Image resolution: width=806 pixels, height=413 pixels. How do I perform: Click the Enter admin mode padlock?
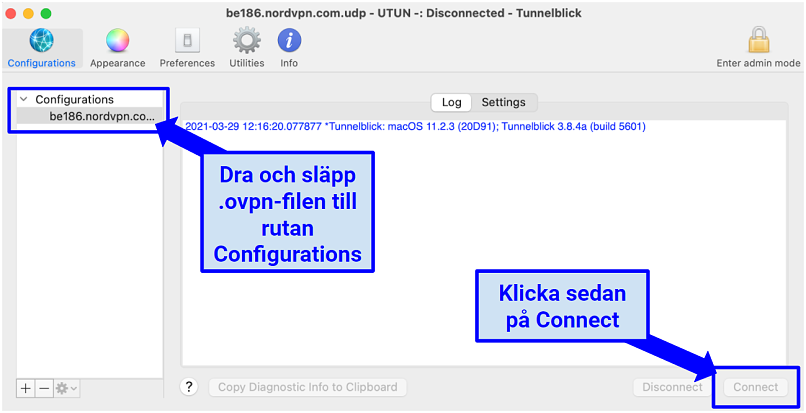[758, 49]
